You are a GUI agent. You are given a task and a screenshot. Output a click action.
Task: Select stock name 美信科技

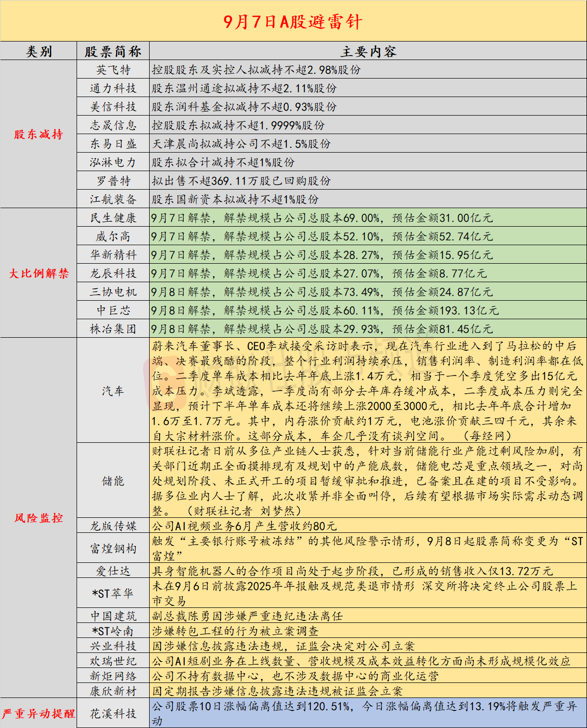(113, 107)
